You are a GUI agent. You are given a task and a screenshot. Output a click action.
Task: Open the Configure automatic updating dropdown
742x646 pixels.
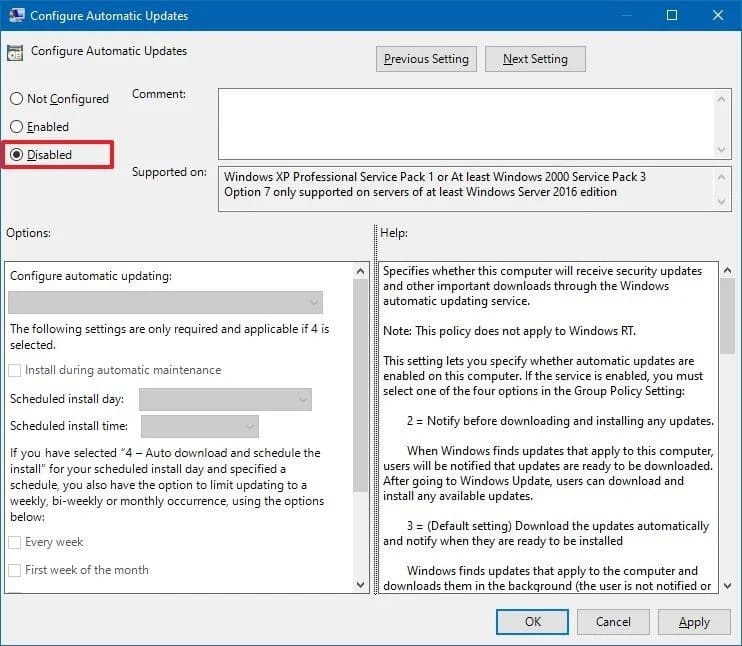(x=165, y=302)
